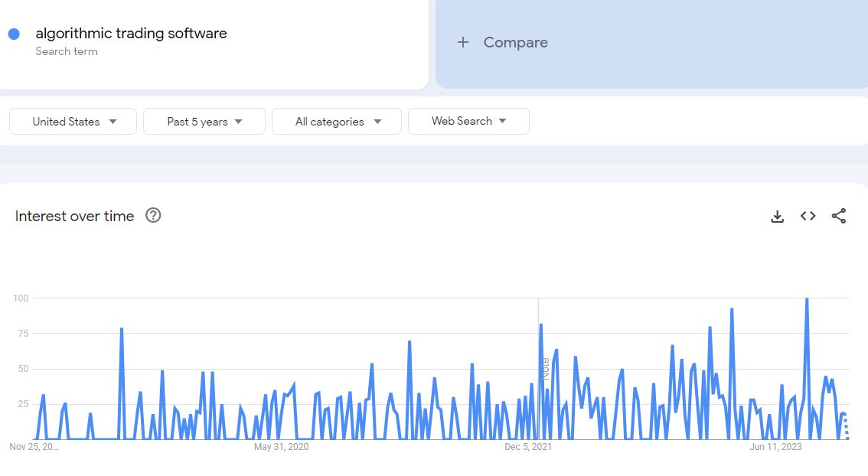Download the Interest over time data as CSV

[777, 217]
